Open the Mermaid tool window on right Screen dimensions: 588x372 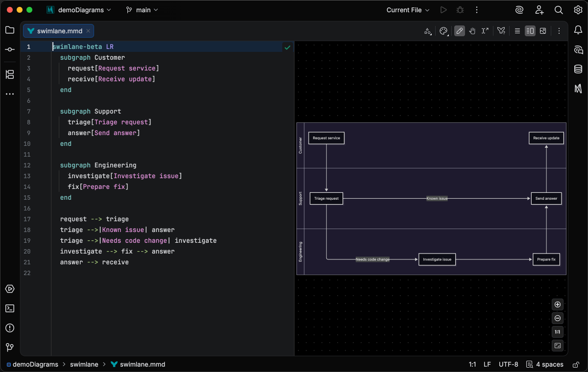[578, 89]
